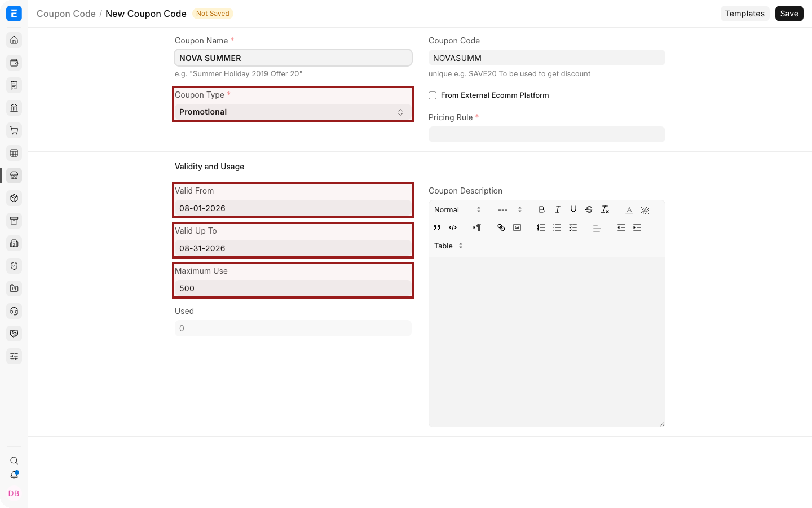The width and height of the screenshot is (812, 508).
Task: Save the new coupon code
Action: 789,14
